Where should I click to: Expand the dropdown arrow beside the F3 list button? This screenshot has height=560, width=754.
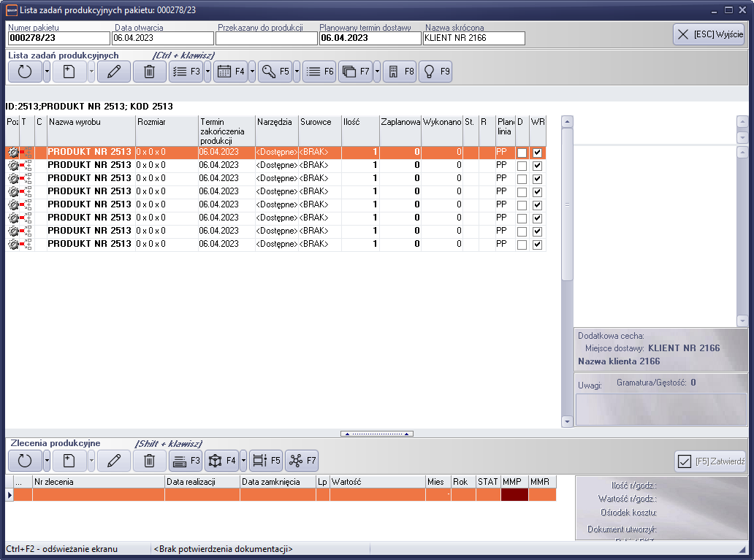[207, 72]
